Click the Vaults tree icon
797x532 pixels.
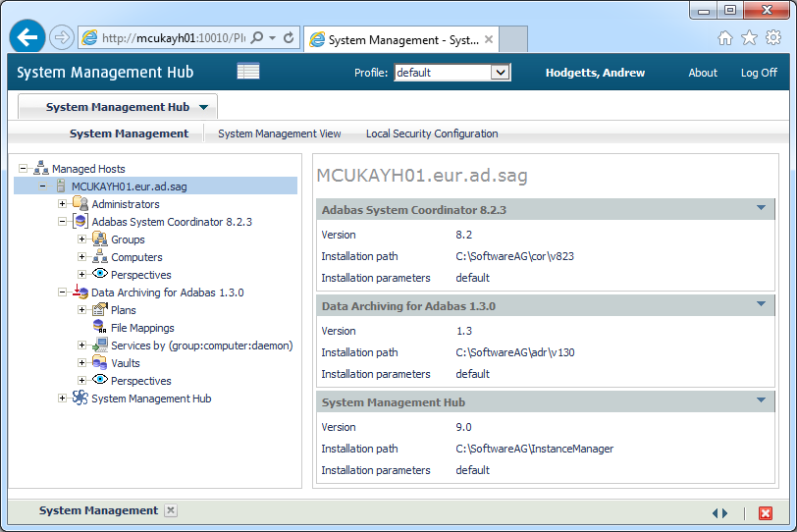(99, 363)
